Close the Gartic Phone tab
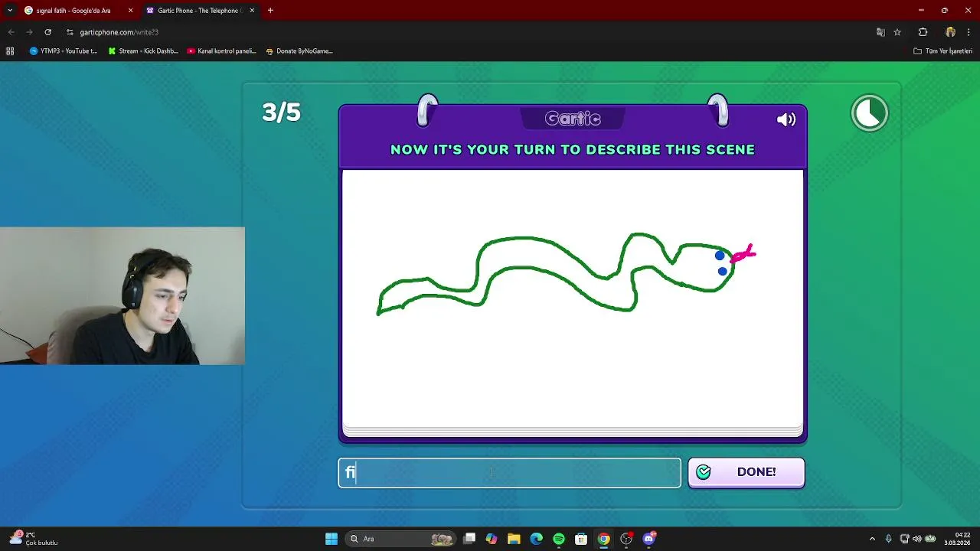980x551 pixels. click(252, 11)
